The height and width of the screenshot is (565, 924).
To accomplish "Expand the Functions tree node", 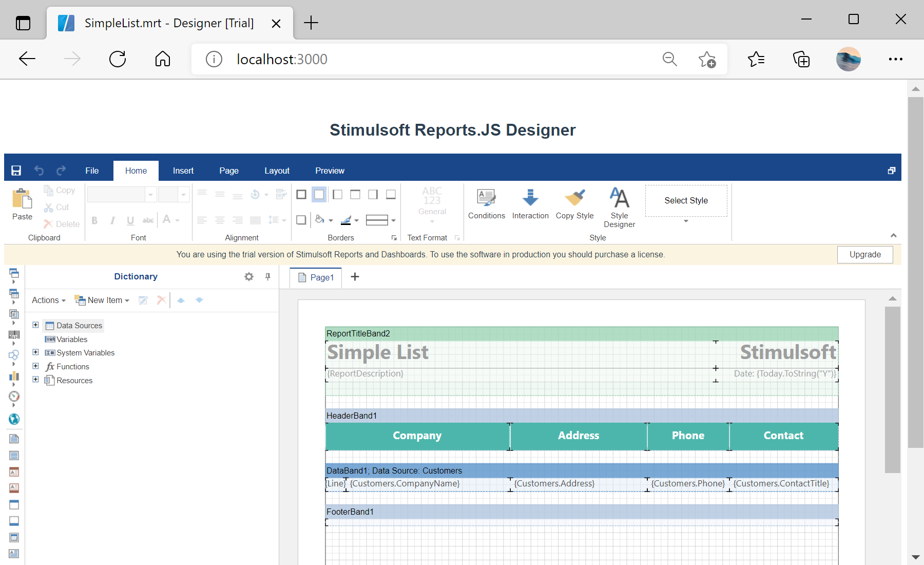I will point(35,366).
